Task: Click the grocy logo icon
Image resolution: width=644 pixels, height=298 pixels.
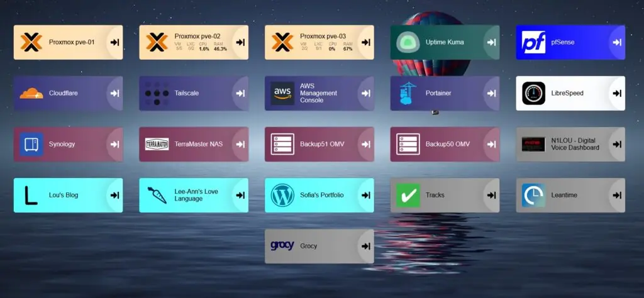Action: coord(282,245)
